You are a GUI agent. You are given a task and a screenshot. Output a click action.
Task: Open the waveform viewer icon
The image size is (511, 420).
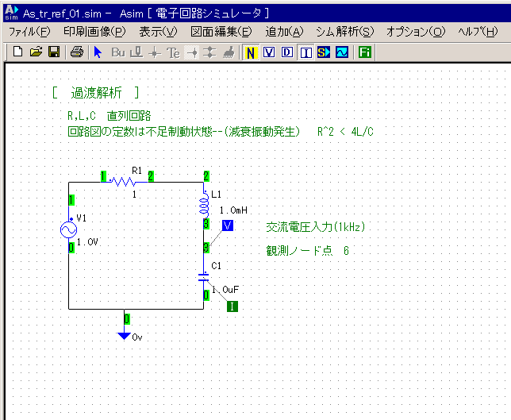(342, 52)
